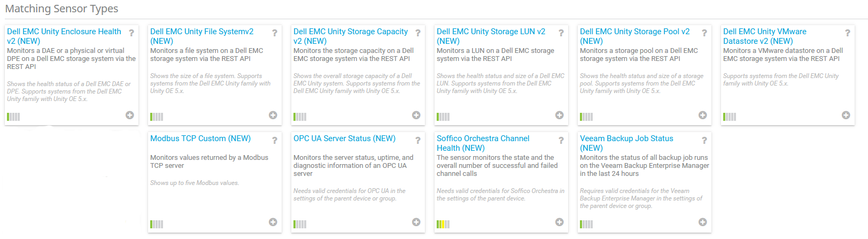Click plus icon on Modbus TCP Custom card
Screen dimensions: 868x239
pos(273,222)
